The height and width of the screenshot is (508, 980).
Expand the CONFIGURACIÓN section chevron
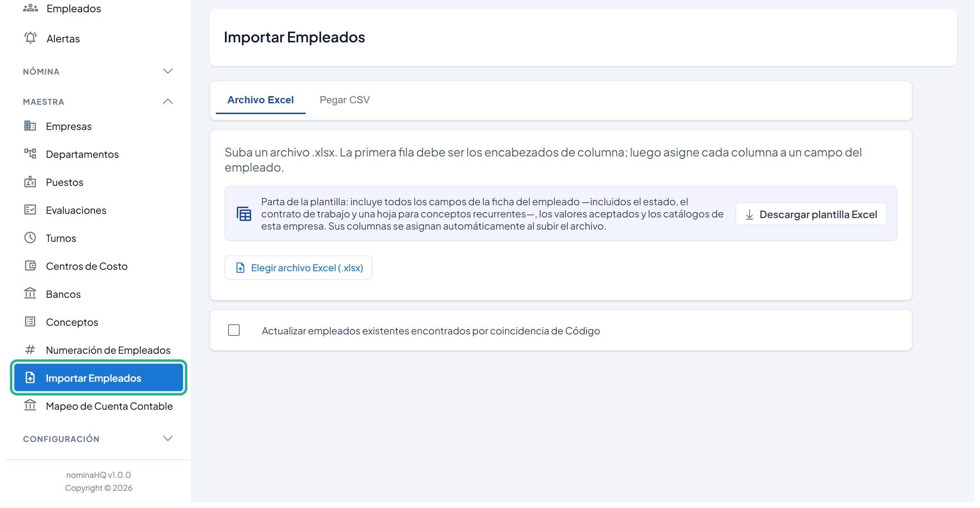pos(169,441)
